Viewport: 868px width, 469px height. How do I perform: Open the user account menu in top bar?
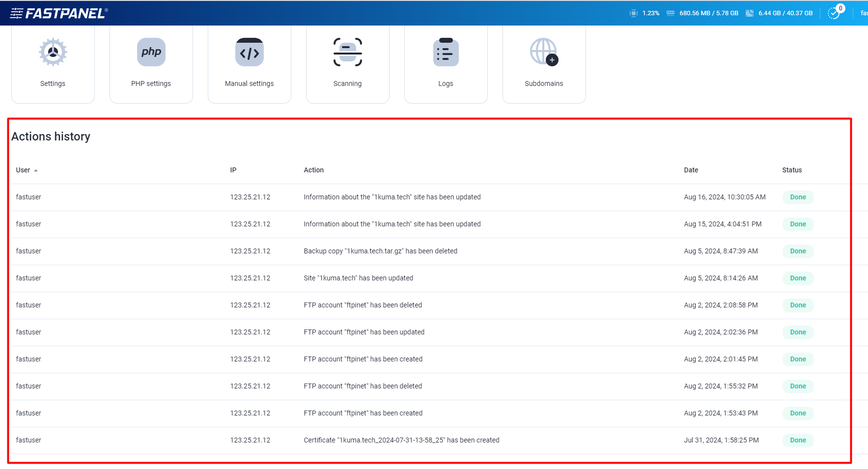[x=864, y=13]
